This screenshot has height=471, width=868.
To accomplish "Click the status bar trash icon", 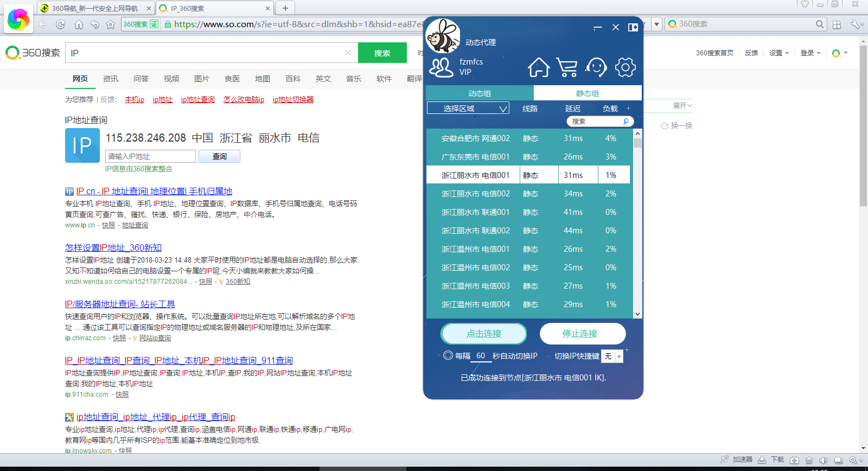I will (809, 460).
